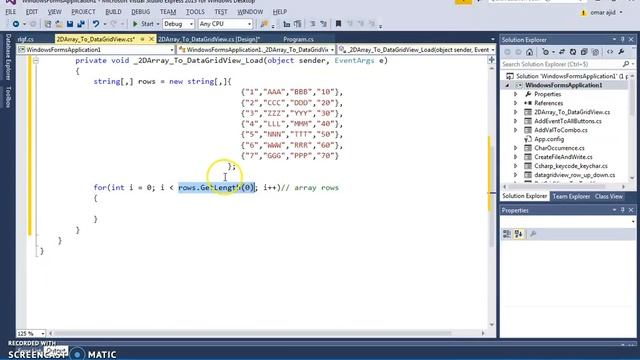
Task: Open the BUILD menu
Action: point(113,12)
